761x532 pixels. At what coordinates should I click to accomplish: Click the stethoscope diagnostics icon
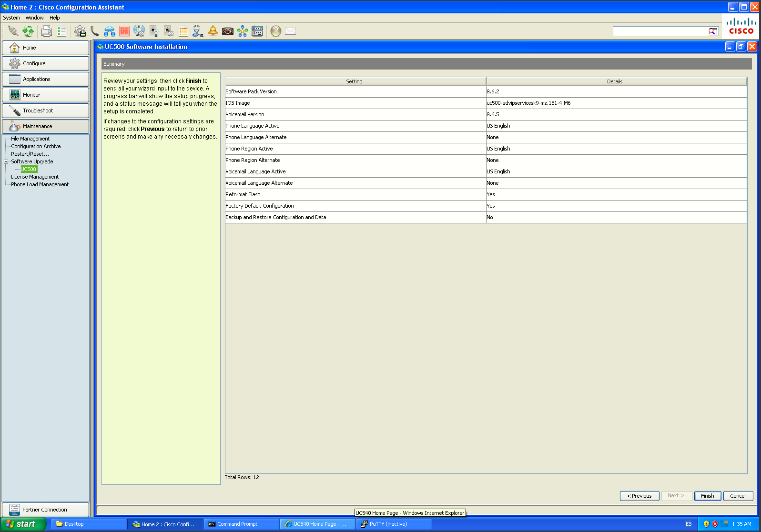pos(198,31)
